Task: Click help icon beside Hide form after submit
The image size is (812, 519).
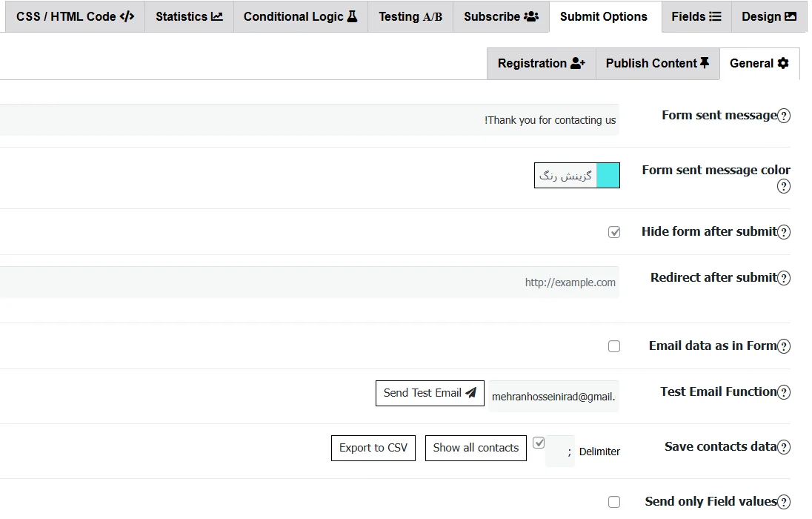Action: point(784,232)
